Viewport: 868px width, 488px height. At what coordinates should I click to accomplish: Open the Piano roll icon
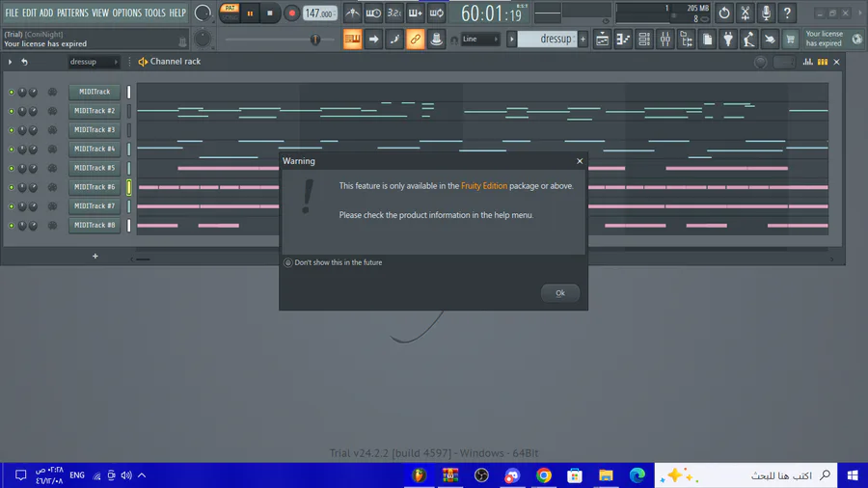point(623,40)
